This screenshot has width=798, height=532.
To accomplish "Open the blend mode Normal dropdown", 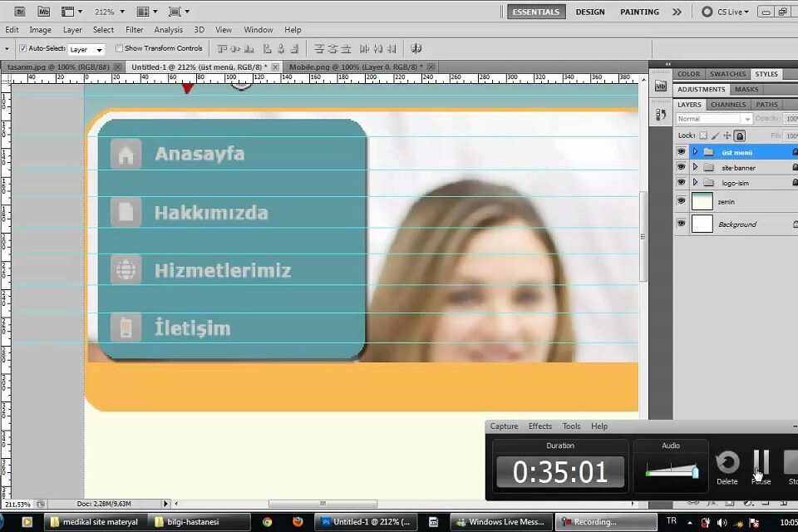I will click(x=713, y=119).
